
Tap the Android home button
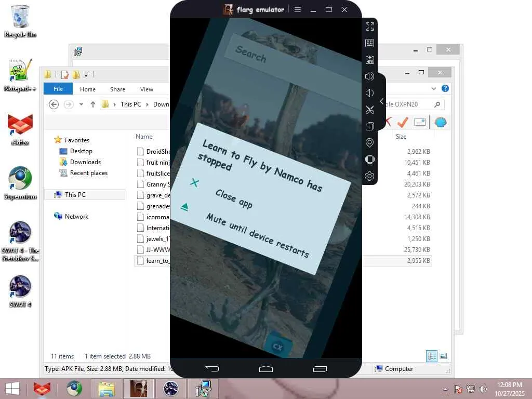(x=266, y=369)
